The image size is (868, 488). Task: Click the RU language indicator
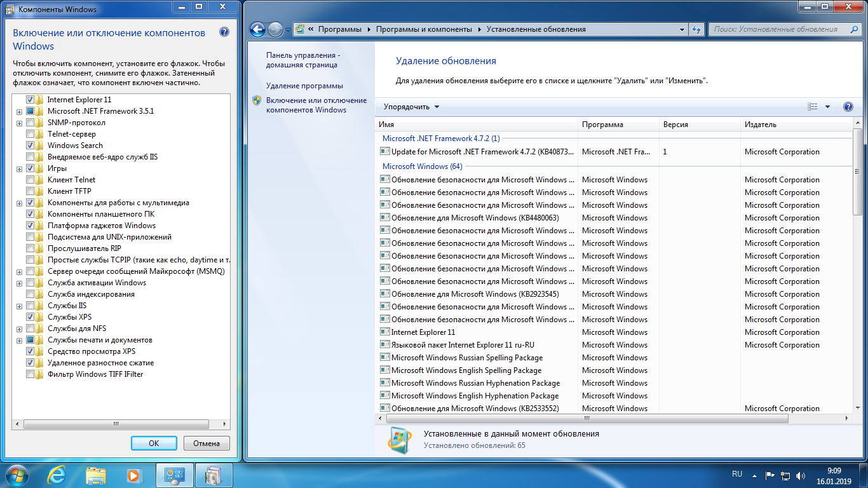pyautogui.click(x=737, y=474)
